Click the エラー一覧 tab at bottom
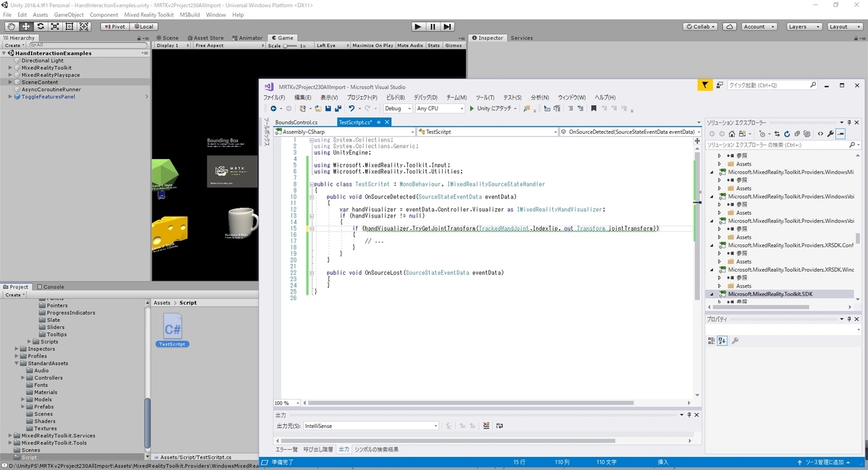The image size is (868, 470). click(286, 449)
